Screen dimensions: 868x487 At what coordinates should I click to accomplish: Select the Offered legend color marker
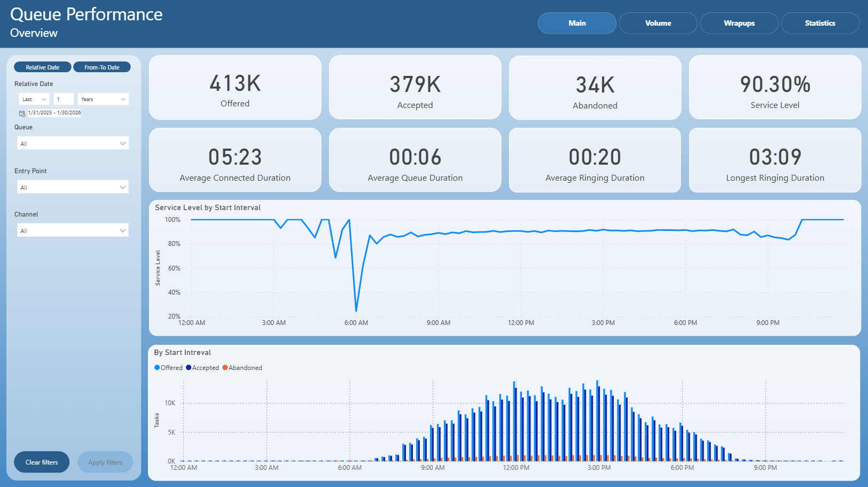[157, 367]
